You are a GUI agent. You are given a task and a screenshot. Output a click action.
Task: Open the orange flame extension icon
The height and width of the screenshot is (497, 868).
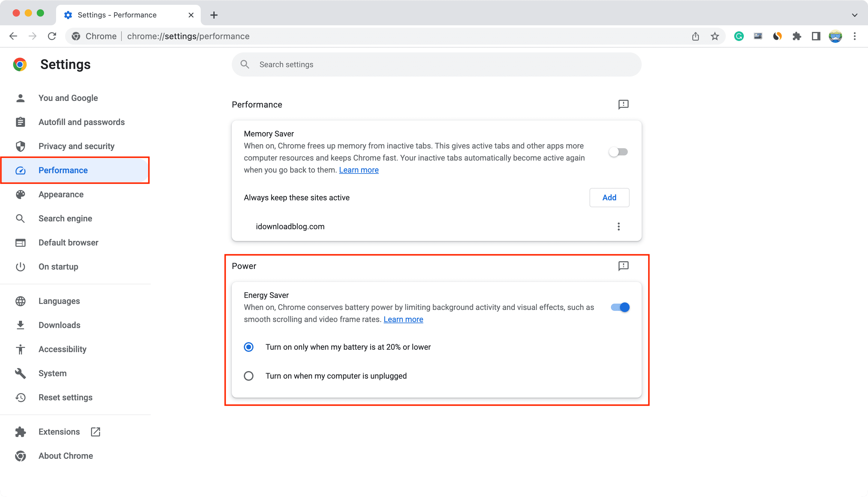778,36
